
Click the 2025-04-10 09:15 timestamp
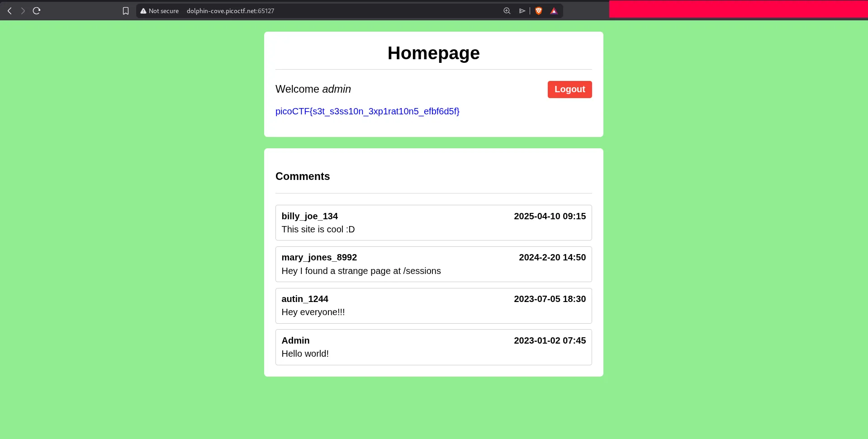pyautogui.click(x=550, y=216)
